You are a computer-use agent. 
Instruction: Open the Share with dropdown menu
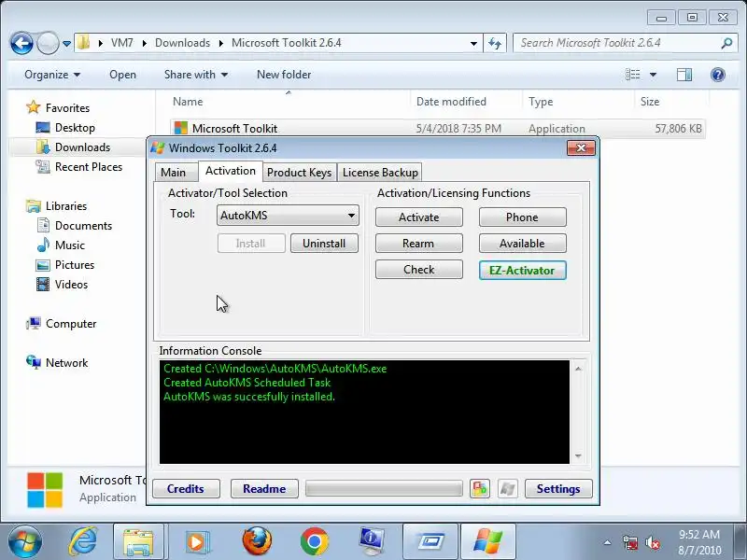coord(196,75)
